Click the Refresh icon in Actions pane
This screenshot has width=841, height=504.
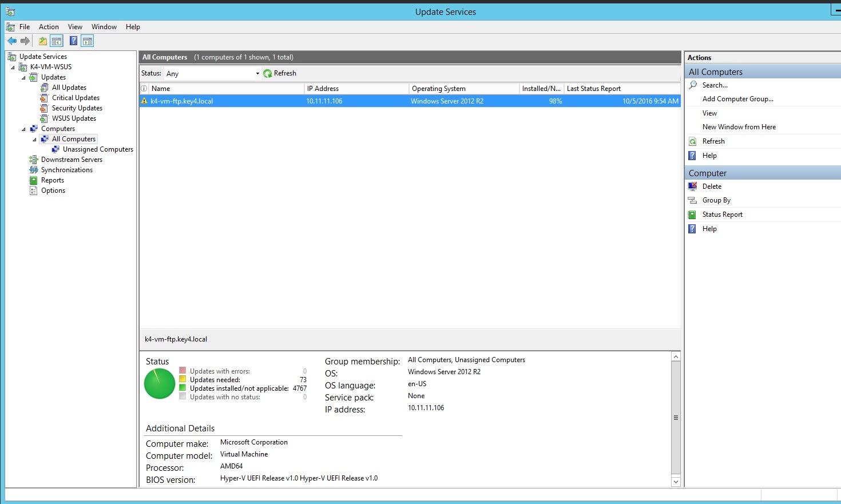pyautogui.click(x=693, y=141)
